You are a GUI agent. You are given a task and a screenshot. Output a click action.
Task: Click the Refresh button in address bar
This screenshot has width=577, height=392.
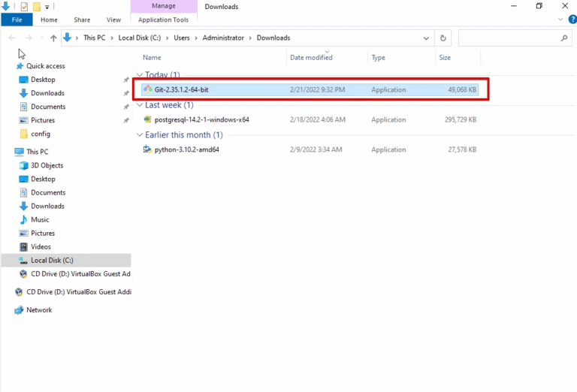(x=443, y=38)
